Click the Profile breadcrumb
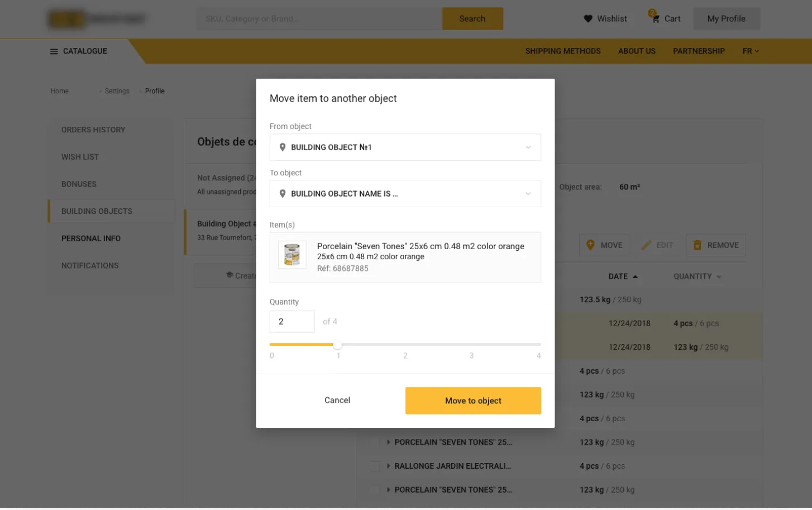Viewport: 812px width, 510px height. [155, 91]
